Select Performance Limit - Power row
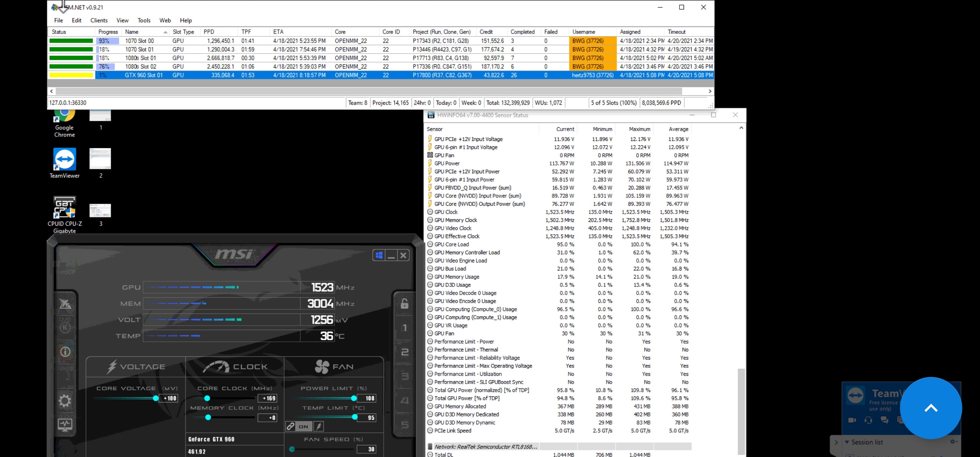This screenshot has height=457, width=980. (x=558, y=342)
